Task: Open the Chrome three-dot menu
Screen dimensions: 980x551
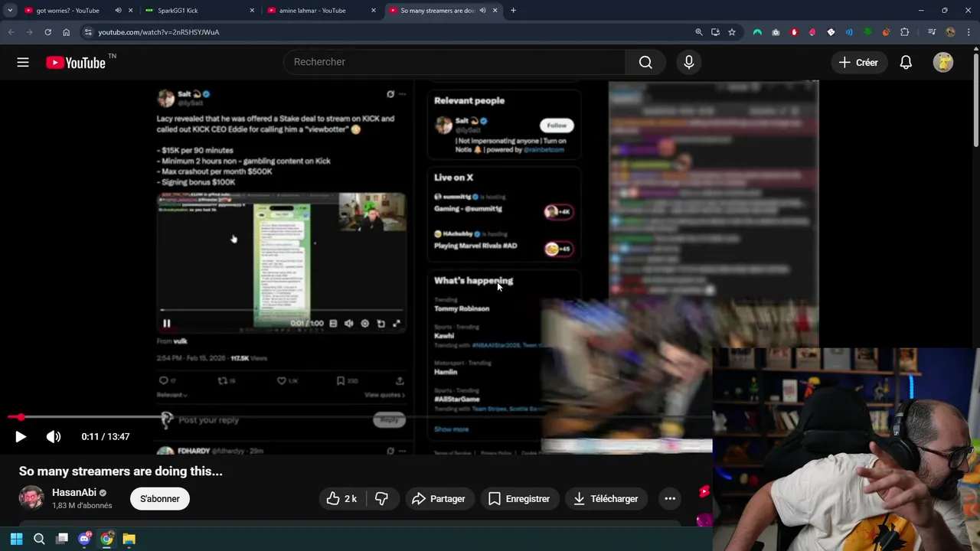Action: [x=969, y=32]
